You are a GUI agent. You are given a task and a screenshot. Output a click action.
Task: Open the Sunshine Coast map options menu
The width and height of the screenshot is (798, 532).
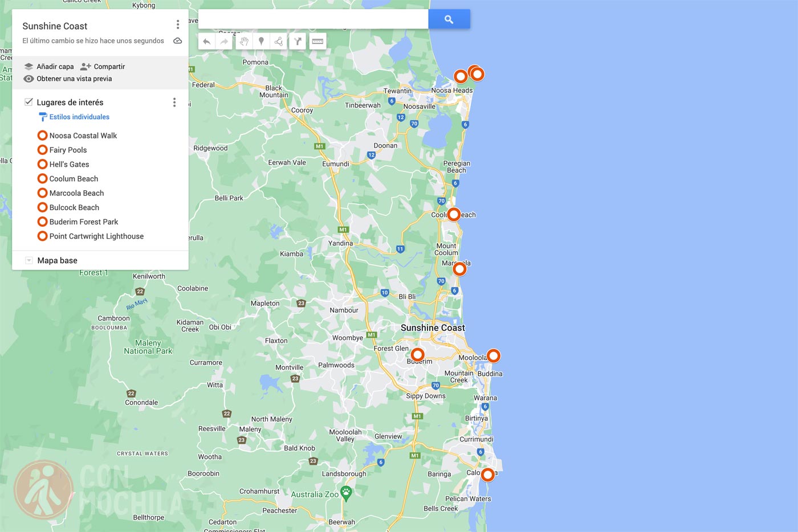coord(178,24)
